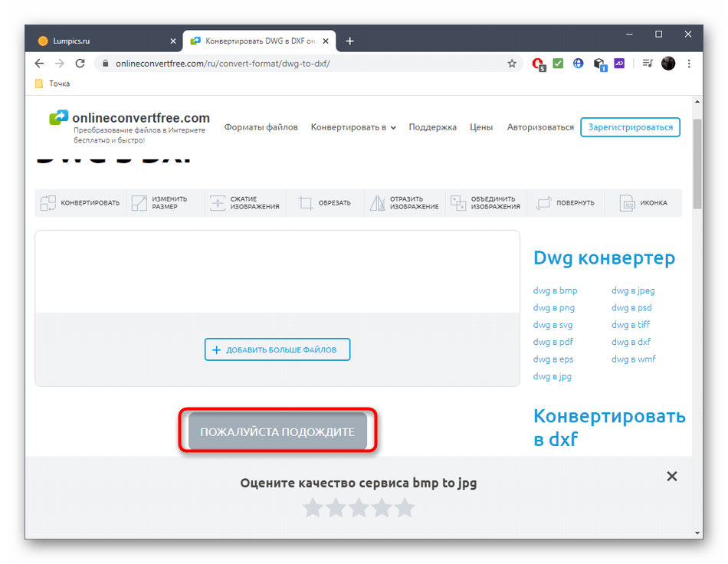Open the media control playlist icon

648,63
